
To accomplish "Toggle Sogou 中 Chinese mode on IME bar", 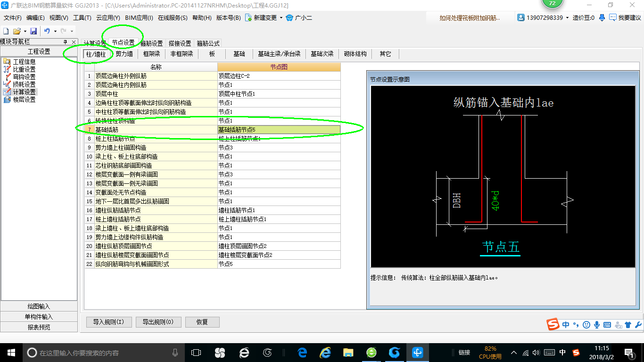I will (566, 325).
